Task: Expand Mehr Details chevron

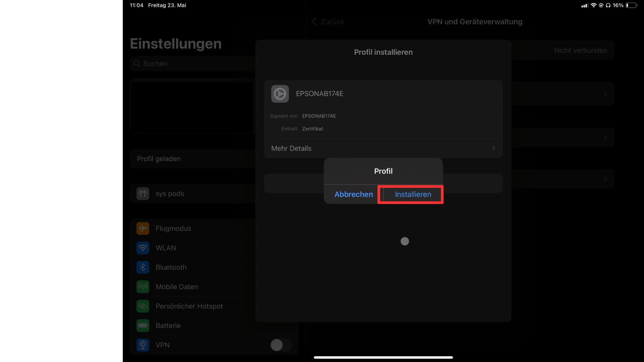Action: coord(493,148)
